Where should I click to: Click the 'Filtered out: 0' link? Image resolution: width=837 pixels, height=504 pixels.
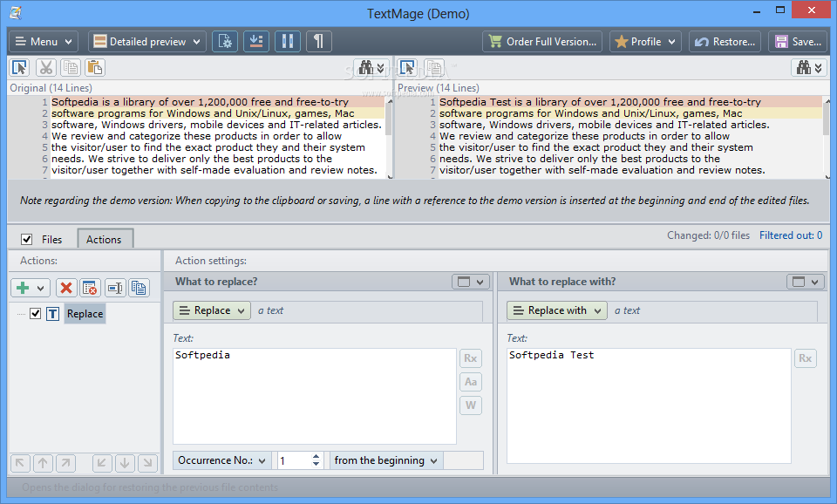pyautogui.click(x=791, y=235)
